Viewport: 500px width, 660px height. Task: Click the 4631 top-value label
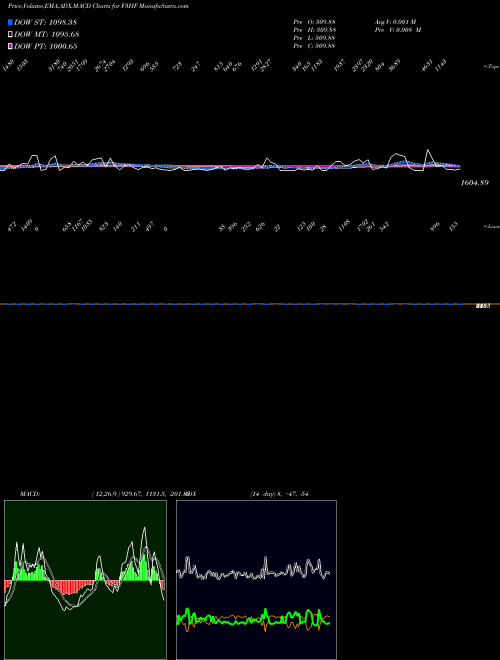[427, 66]
